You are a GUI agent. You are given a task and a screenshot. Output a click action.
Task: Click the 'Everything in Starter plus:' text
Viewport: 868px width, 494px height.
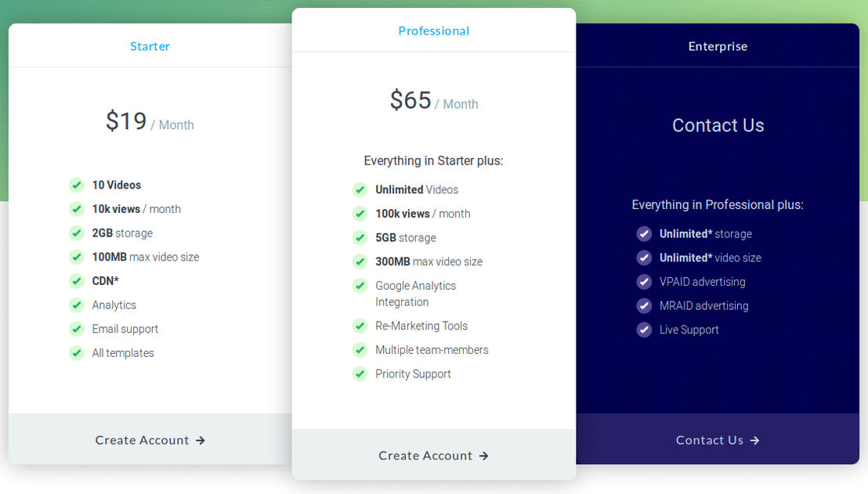pos(433,161)
